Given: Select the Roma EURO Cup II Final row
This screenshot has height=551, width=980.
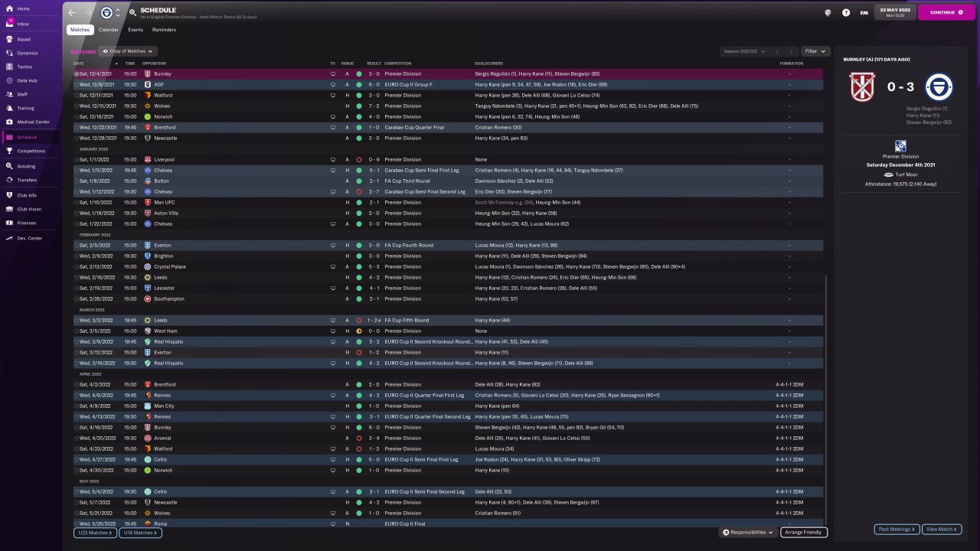Looking at the screenshot, I should pos(448,523).
